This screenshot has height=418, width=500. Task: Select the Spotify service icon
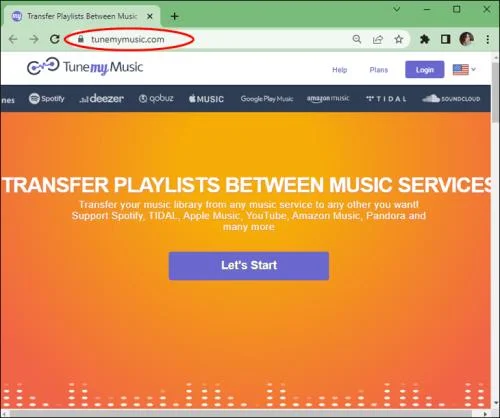(x=46, y=99)
